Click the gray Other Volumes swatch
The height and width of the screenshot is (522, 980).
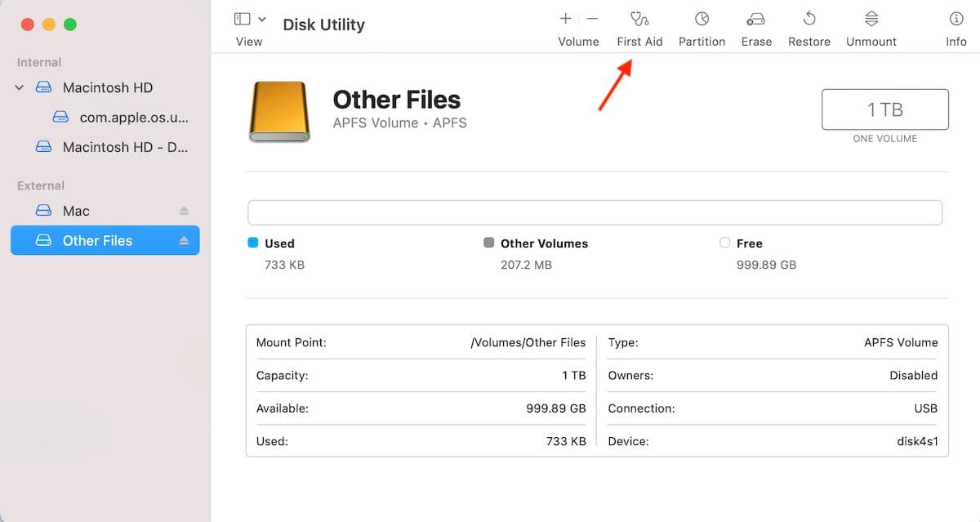(x=488, y=243)
